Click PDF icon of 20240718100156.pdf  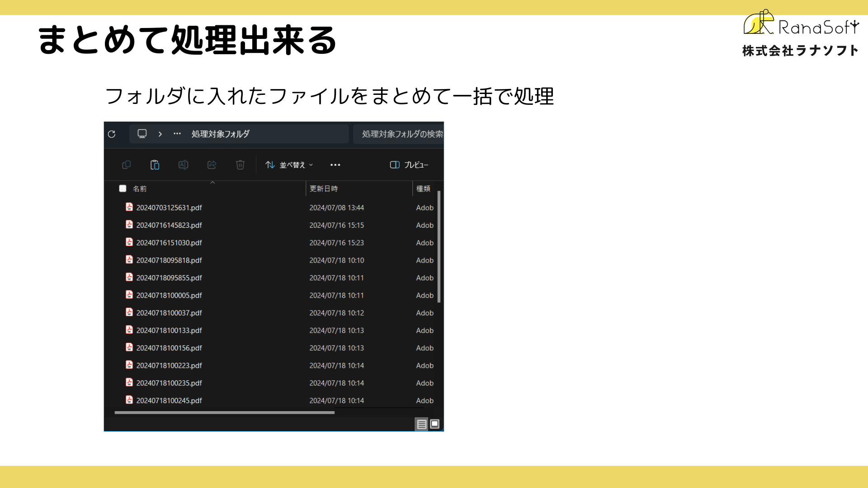129,347
